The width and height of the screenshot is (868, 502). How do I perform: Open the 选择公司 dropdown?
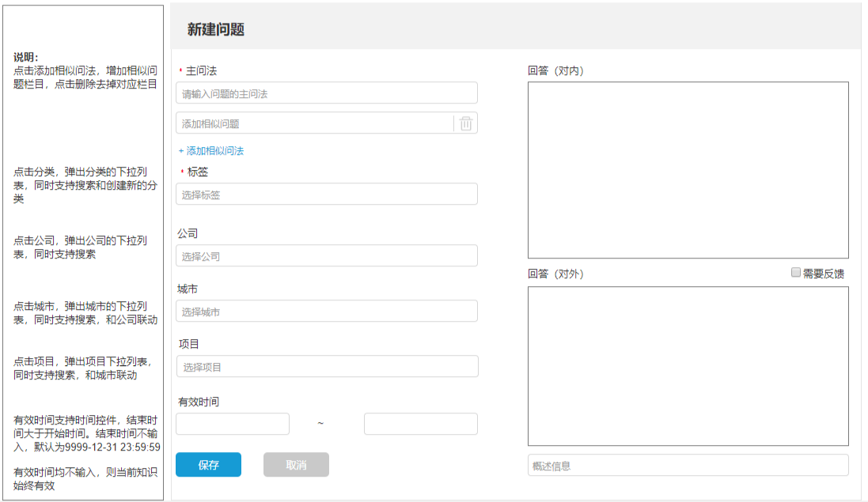coord(326,256)
